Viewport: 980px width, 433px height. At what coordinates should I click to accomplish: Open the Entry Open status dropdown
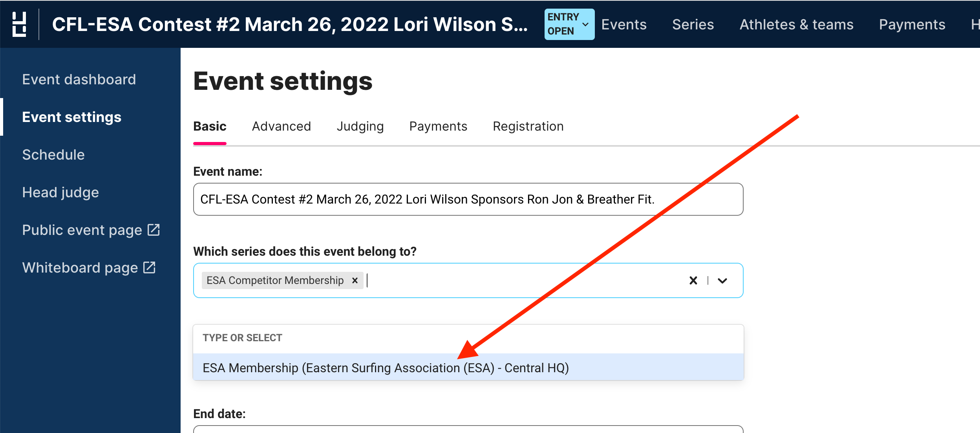tap(569, 24)
